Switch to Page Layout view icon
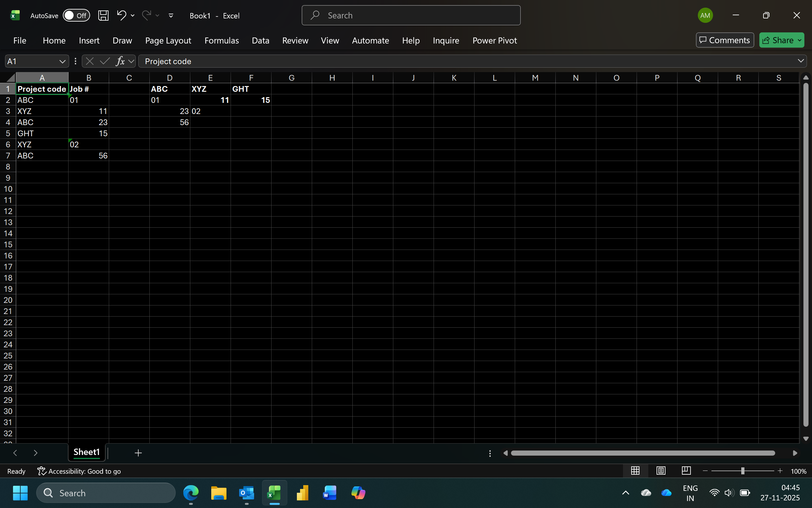The image size is (812, 508). pyautogui.click(x=661, y=471)
